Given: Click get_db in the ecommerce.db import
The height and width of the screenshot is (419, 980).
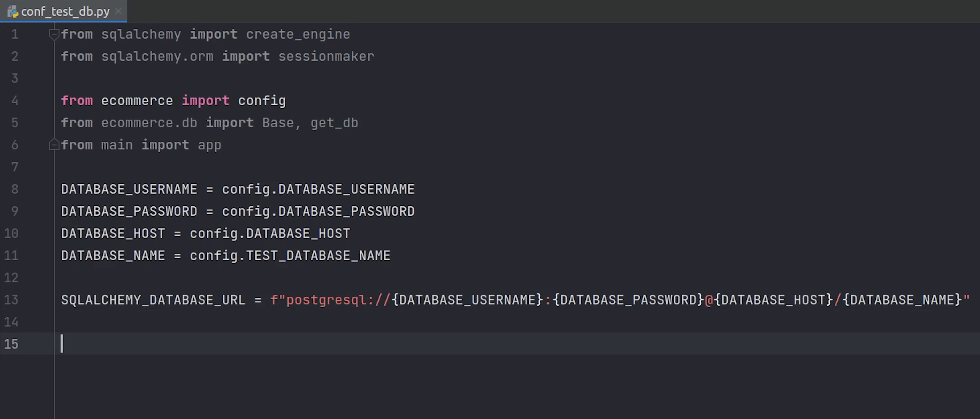Looking at the screenshot, I should 334,123.
